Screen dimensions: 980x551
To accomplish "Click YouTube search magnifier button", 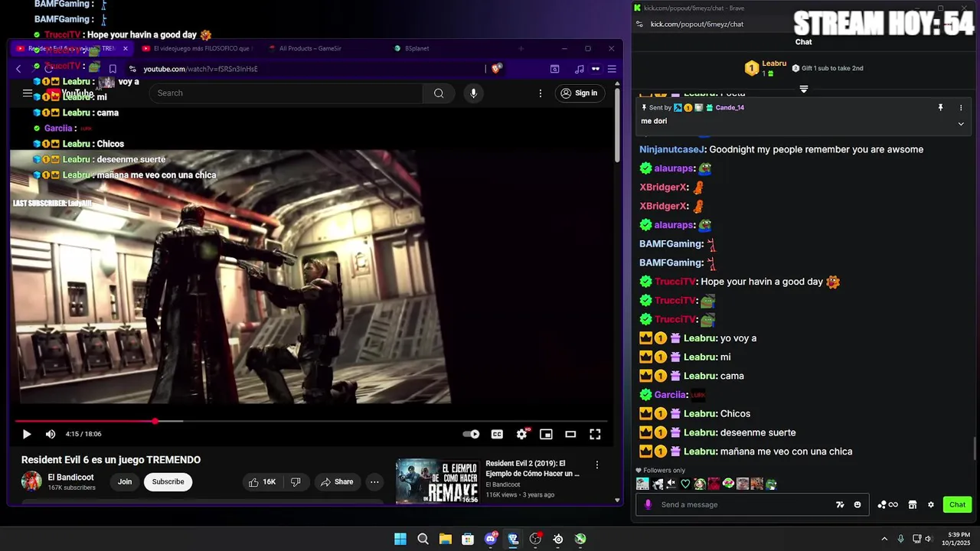I will point(439,93).
